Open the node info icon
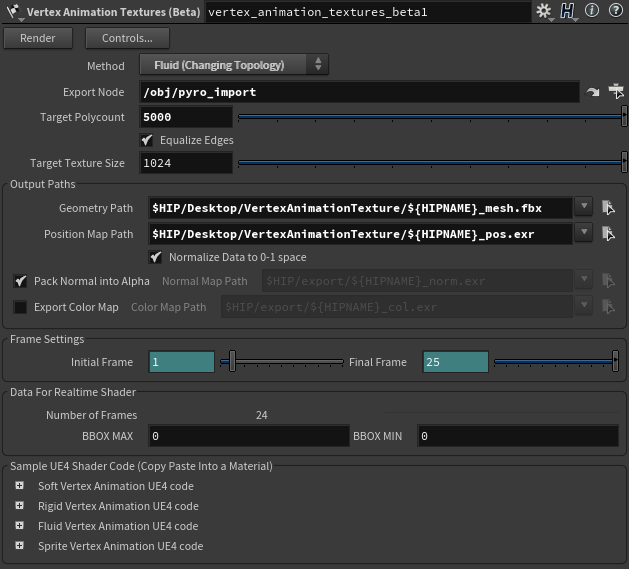Image resolution: width=629 pixels, height=569 pixels. tap(592, 10)
